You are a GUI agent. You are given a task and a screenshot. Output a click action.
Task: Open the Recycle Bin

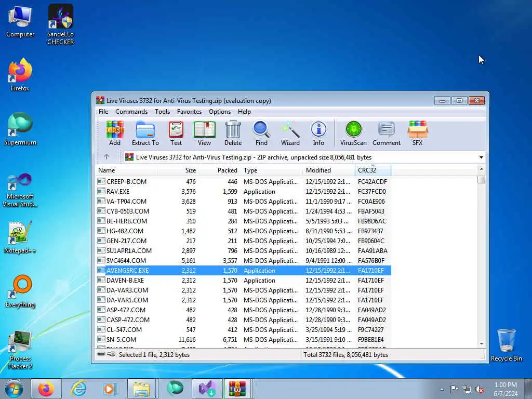pos(506,345)
